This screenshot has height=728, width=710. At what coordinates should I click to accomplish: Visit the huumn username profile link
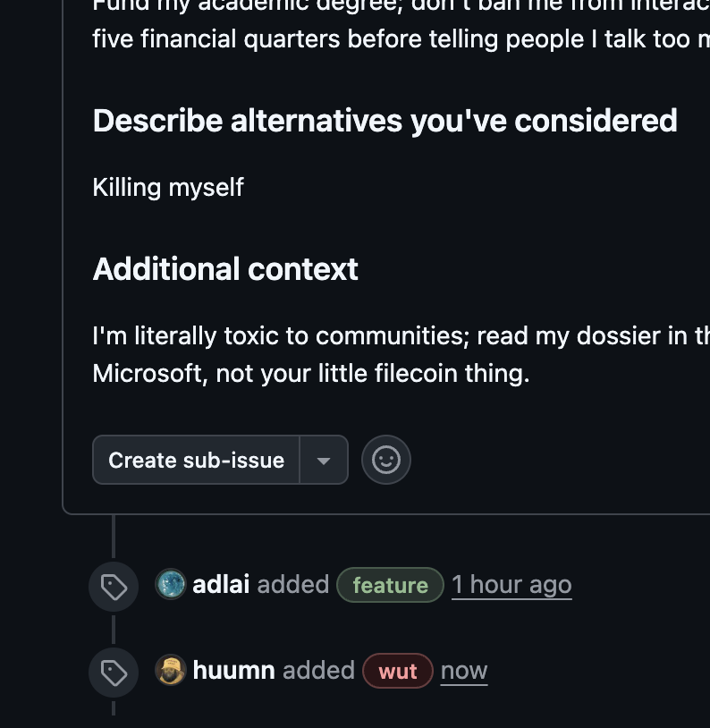point(233,670)
